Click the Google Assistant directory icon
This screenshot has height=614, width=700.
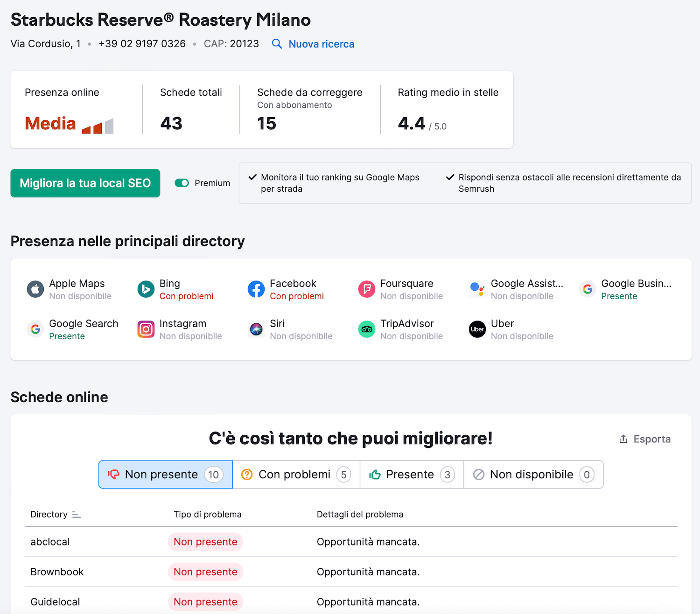477,289
